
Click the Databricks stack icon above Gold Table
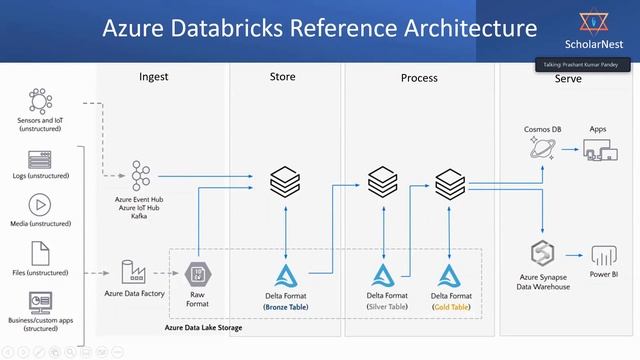tap(450, 184)
